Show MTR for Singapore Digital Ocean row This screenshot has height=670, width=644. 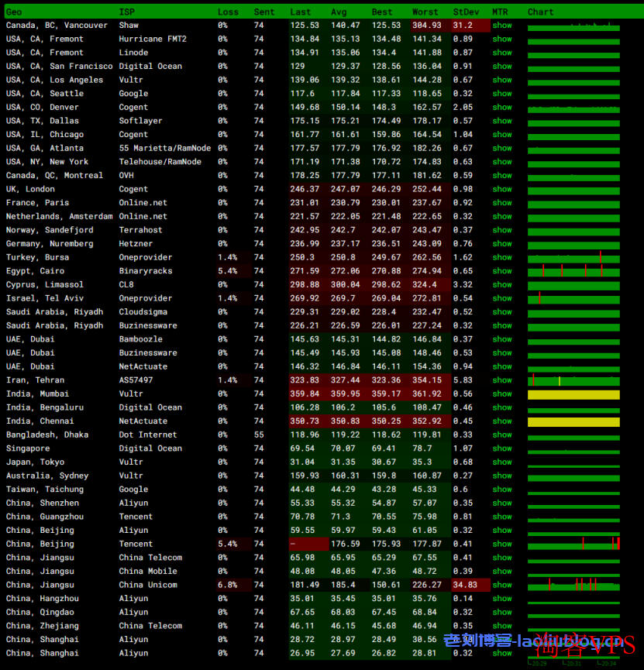pyautogui.click(x=501, y=448)
